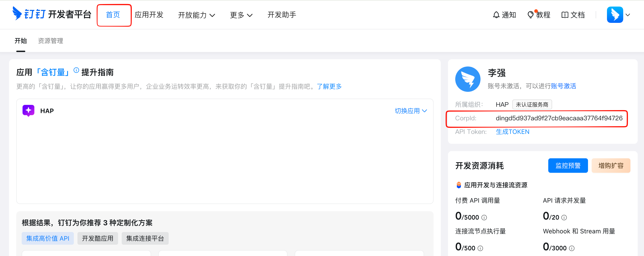Select the 开发酷应用 option tag
The width and height of the screenshot is (644, 256).
(98, 238)
